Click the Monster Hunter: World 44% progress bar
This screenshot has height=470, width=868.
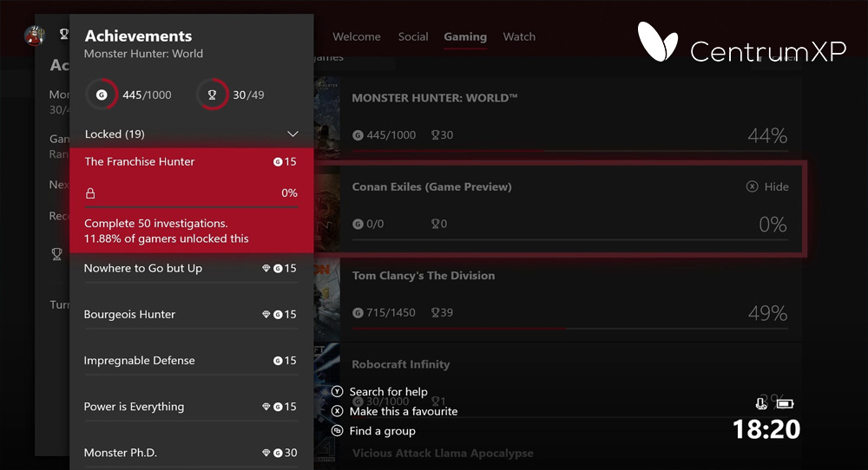(570, 150)
